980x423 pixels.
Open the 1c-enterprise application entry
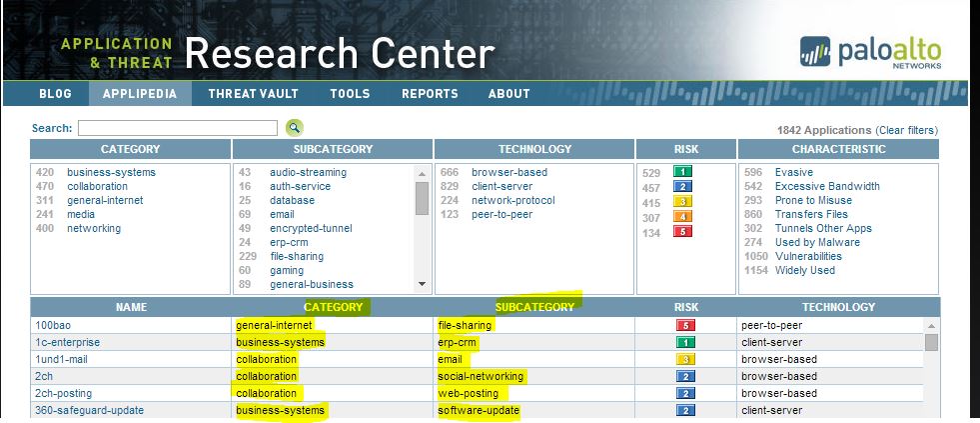(x=68, y=342)
